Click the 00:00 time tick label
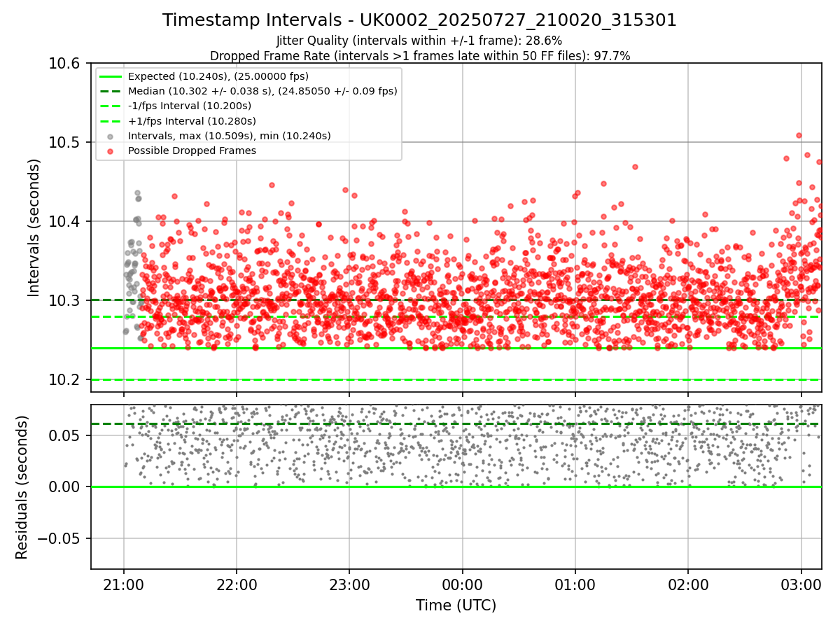 tap(462, 584)
